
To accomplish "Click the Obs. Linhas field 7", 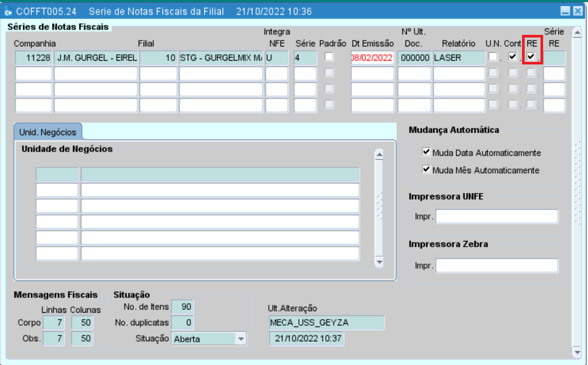I will (x=54, y=338).
